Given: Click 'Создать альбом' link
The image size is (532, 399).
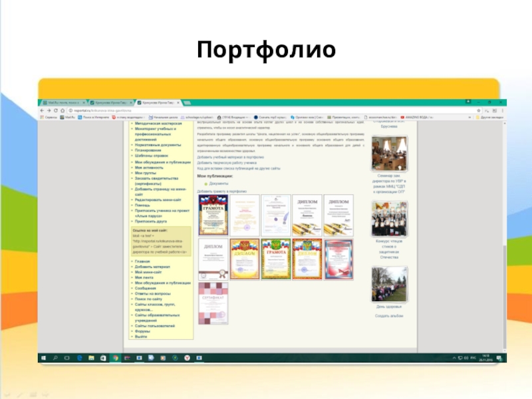Looking at the screenshot, I should [x=389, y=315].
